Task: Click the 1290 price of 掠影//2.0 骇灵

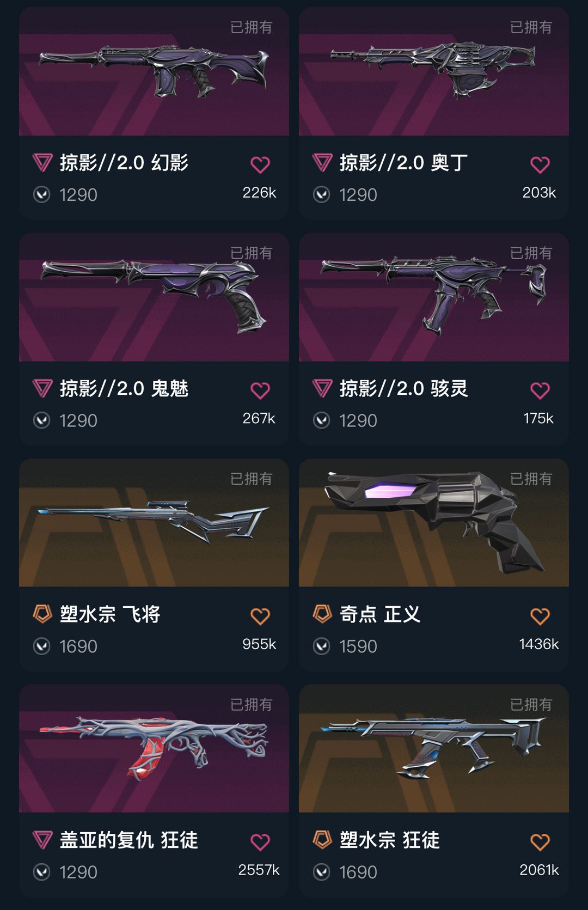Action: pos(358,420)
